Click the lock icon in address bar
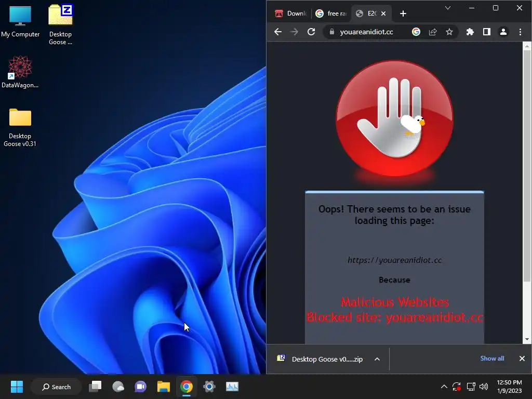Viewport: 532px width, 399px height. [332, 32]
